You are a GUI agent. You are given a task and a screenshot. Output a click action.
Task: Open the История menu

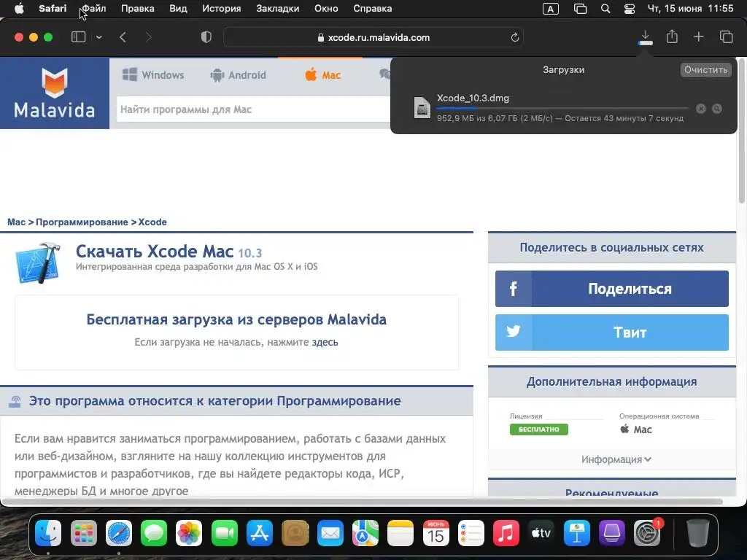click(222, 9)
